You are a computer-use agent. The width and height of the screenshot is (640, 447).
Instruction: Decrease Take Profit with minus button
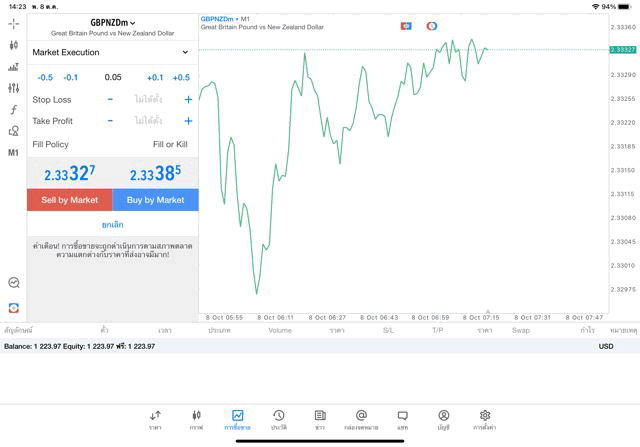pyautogui.click(x=110, y=121)
